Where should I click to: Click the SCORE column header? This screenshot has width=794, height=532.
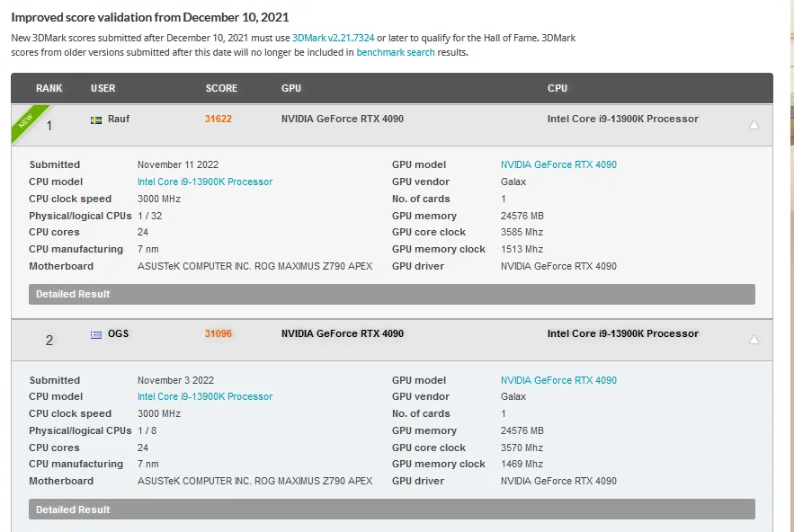pyautogui.click(x=221, y=88)
